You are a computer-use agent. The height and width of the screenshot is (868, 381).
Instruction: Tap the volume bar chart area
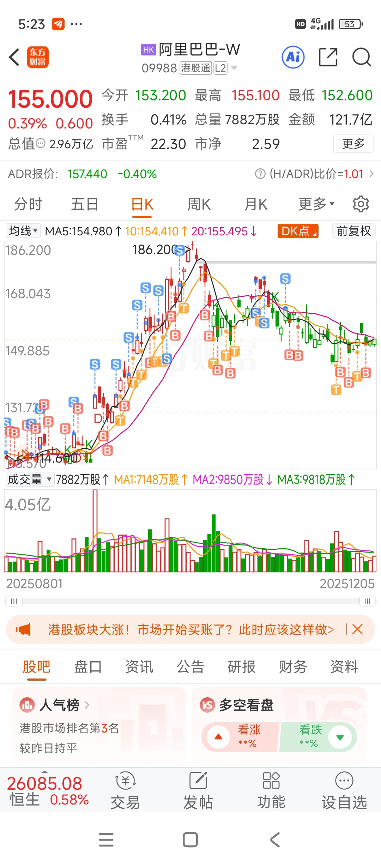click(190, 531)
